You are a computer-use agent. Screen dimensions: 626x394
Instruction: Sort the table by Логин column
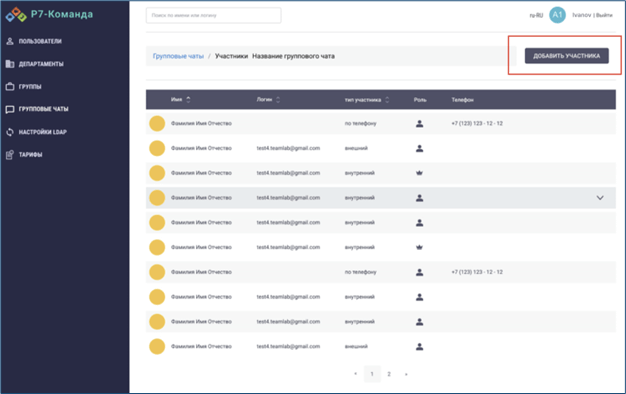pyautogui.click(x=268, y=99)
